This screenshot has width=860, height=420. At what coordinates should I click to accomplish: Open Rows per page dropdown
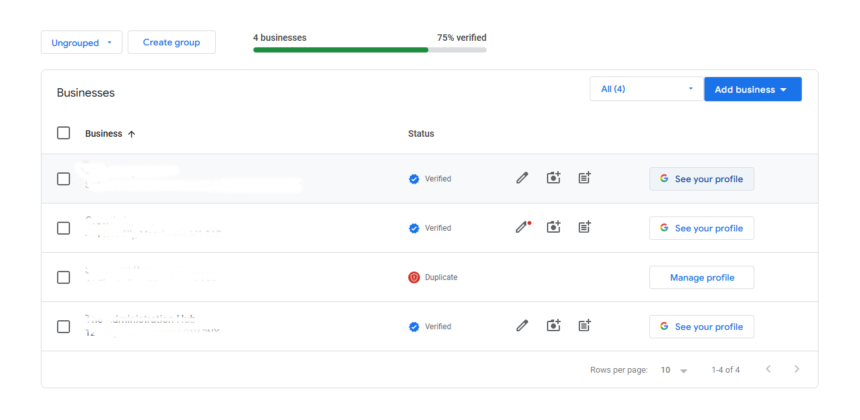674,370
